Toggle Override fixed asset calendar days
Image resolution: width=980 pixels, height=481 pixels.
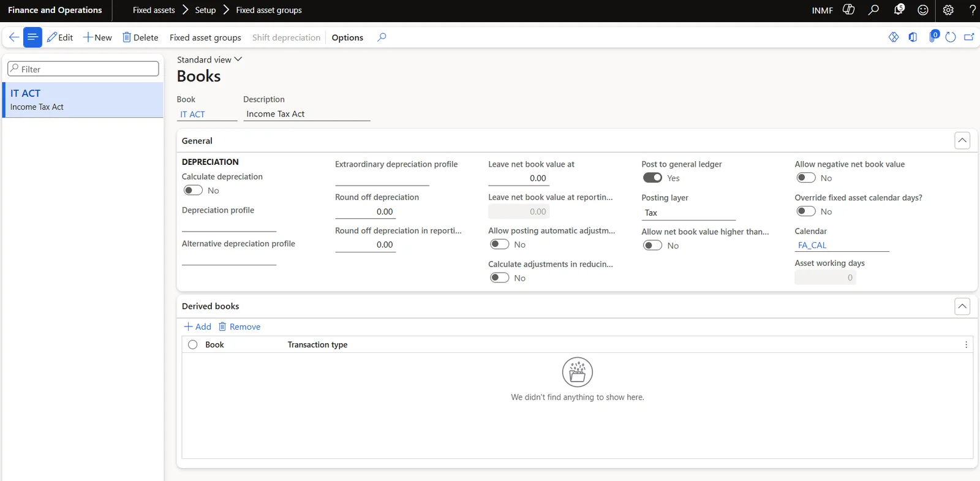(806, 211)
